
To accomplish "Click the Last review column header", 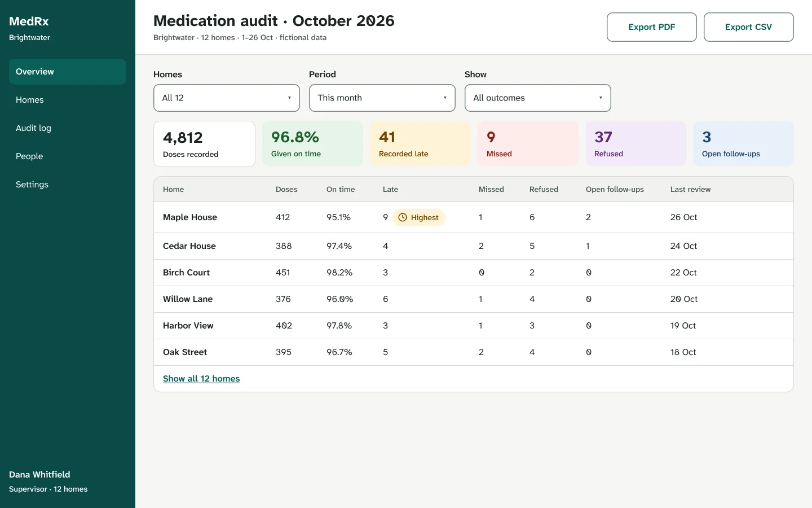I will point(690,190).
